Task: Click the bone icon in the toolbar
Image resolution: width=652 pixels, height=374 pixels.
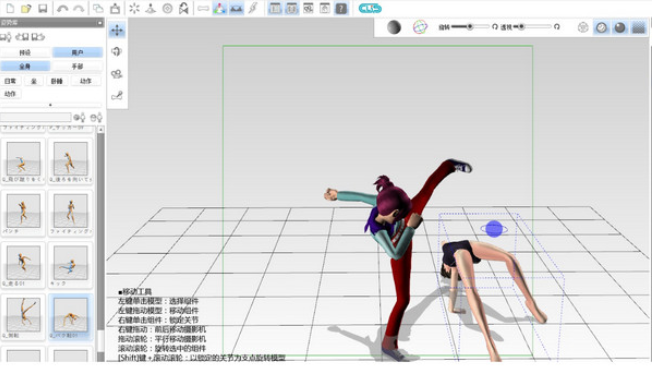Action: click(x=203, y=8)
